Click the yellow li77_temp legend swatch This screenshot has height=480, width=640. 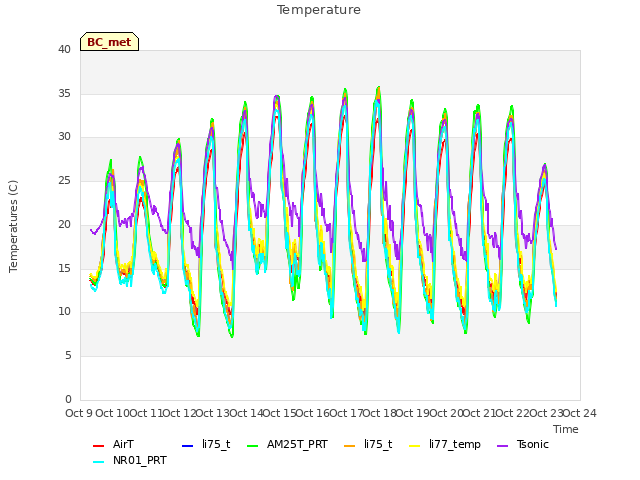click(x=415, y=445)
